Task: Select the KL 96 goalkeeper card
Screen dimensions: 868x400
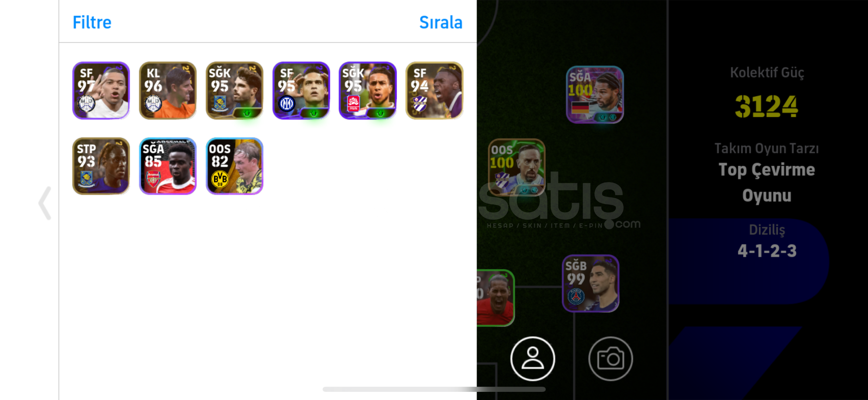Action: click(168, 90)
